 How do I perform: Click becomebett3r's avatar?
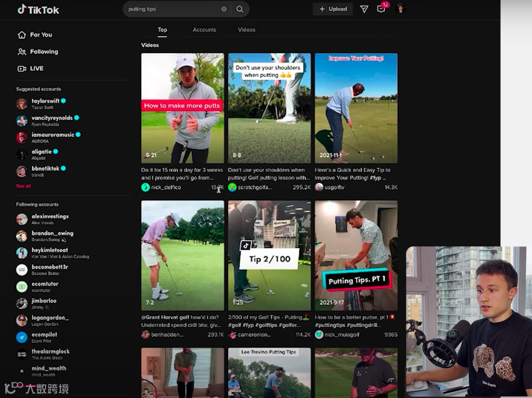click(22, 270)
